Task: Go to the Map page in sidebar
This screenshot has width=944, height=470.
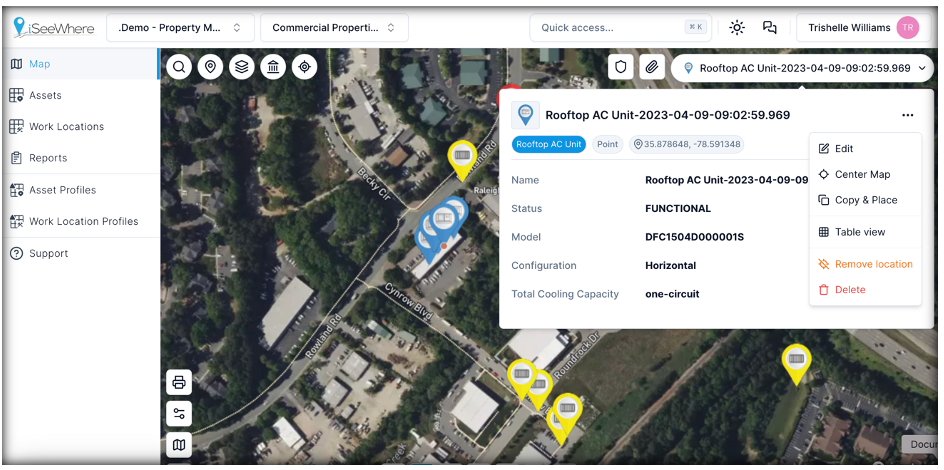Action: pos(79,64)
